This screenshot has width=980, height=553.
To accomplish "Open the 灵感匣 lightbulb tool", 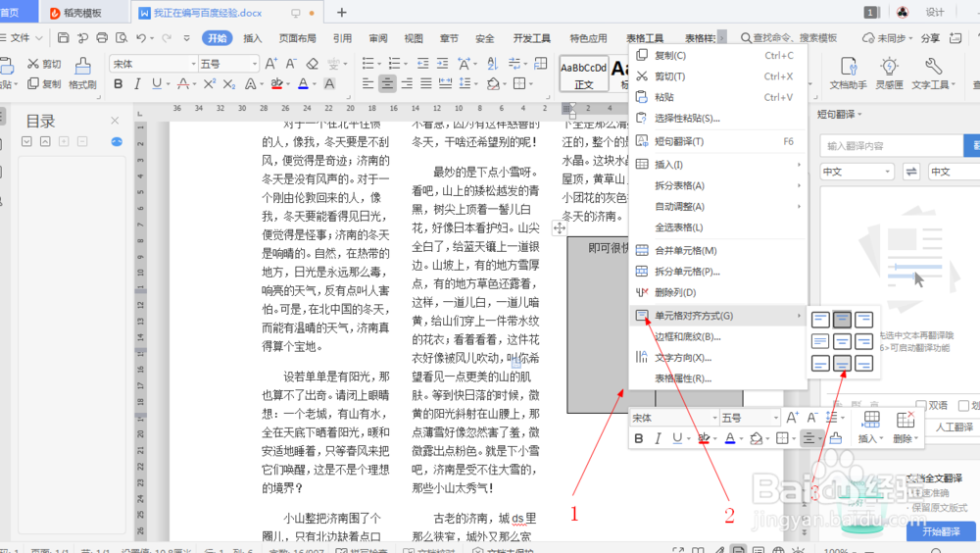I will pos(889,74).
